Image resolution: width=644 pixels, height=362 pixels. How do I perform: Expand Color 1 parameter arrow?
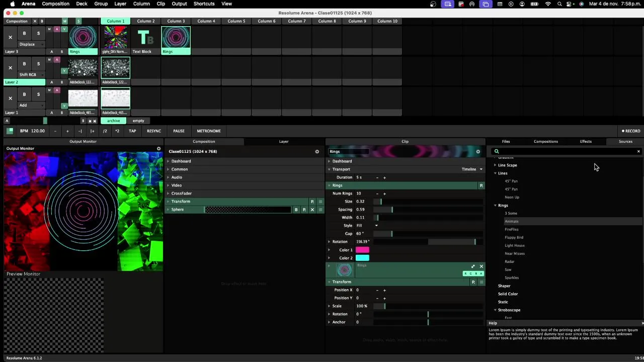coord(329,250)
